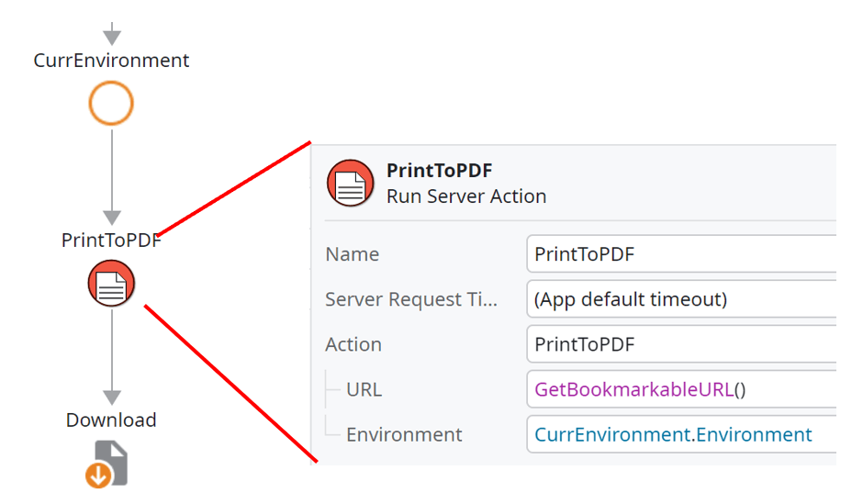Click the Name property label
The width and height of the screenshot is (863, 504).
click(x=352, y=254)
